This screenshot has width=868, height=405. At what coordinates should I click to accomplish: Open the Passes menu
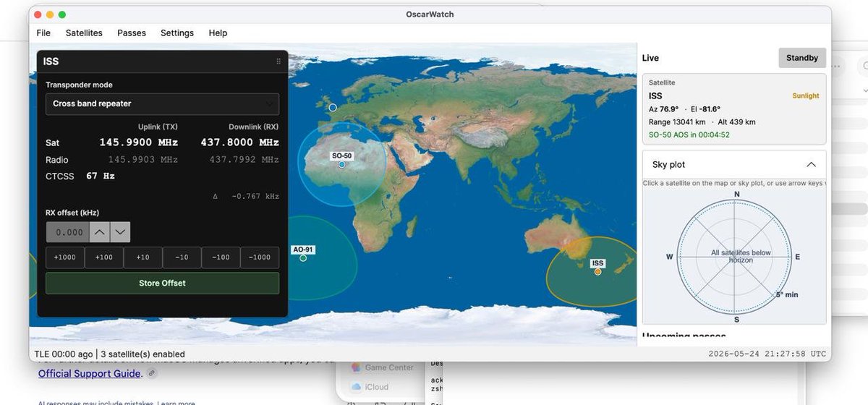pyautogui.click(x=132, y=33)
